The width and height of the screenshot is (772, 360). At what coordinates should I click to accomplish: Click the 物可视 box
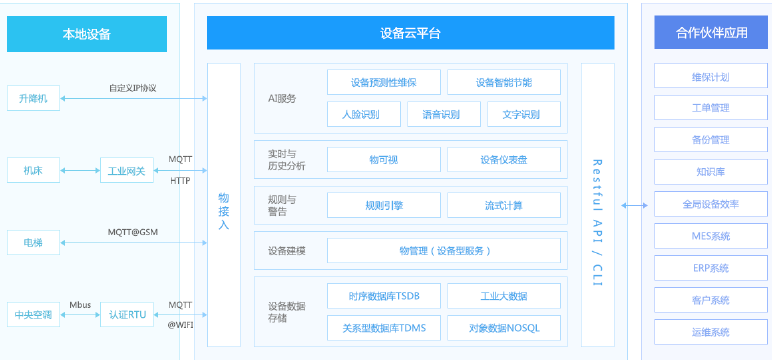[x=384, y=160]
